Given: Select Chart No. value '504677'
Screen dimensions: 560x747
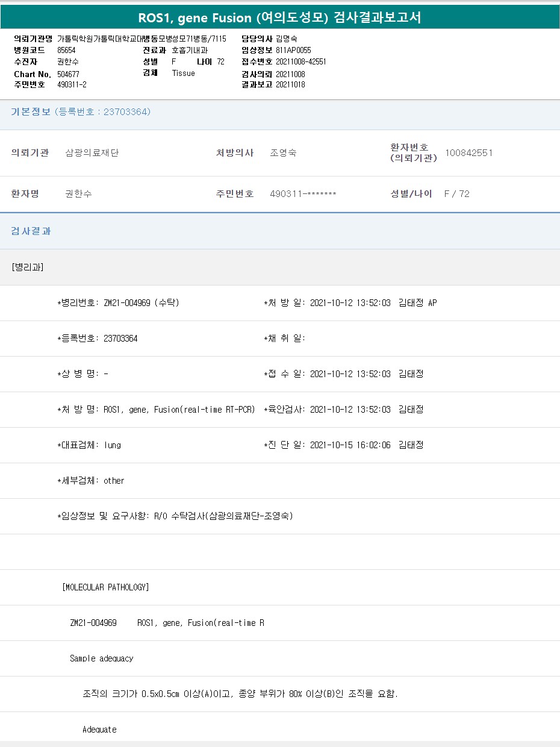Looking at the screenshot, I should coord(68,74).
